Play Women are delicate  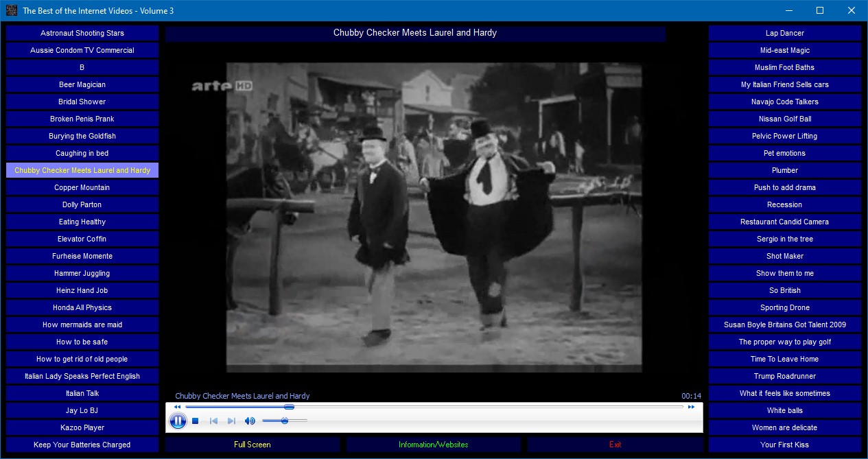click(x=785, y=427)
